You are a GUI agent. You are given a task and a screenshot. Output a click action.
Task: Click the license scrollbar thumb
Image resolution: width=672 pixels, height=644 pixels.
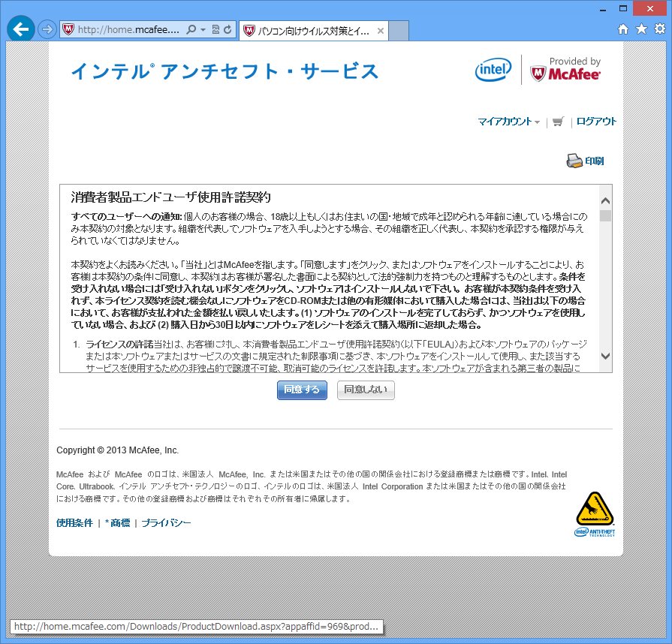[606, 215]
